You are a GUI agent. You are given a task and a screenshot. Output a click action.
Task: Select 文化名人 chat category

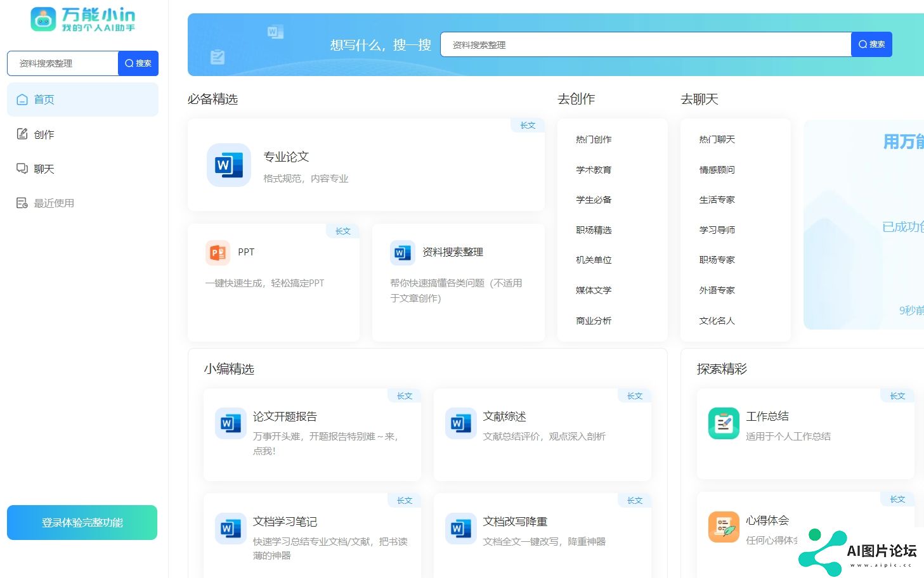click(717, 321)
